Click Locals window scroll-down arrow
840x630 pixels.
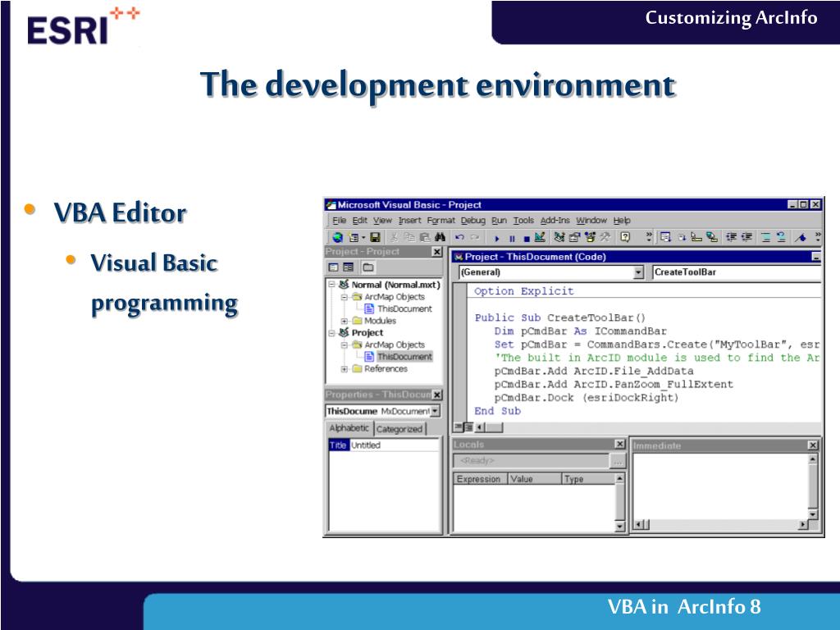[x=620, y=527]
